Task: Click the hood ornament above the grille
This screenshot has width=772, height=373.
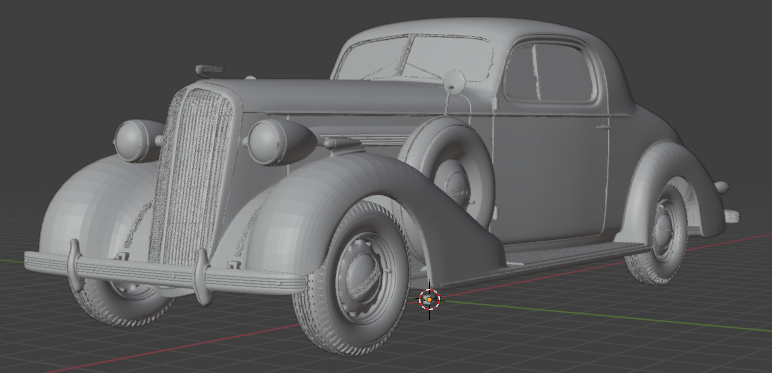Action: pyautogui.click(x=209, y=71)
